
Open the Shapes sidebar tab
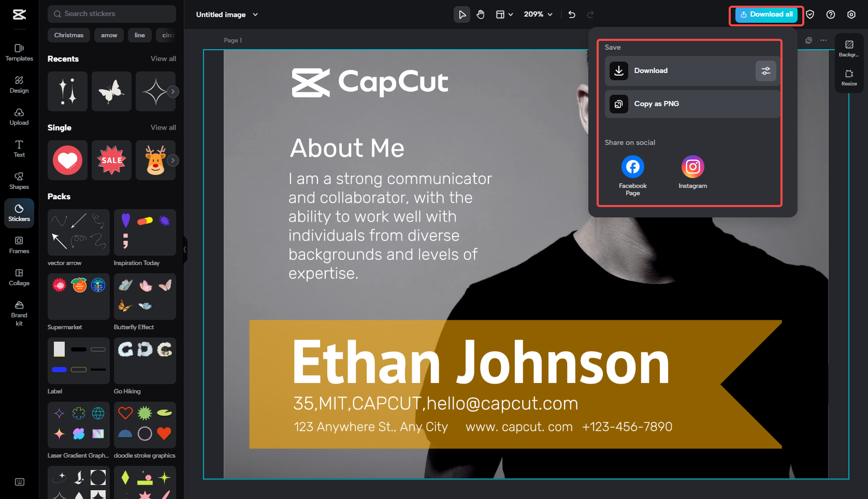[19, 181]
